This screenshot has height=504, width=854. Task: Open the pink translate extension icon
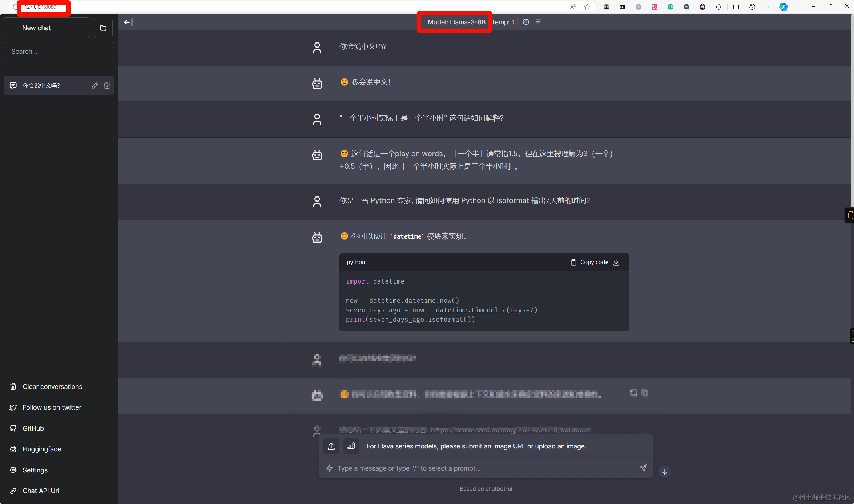point(654,7)
